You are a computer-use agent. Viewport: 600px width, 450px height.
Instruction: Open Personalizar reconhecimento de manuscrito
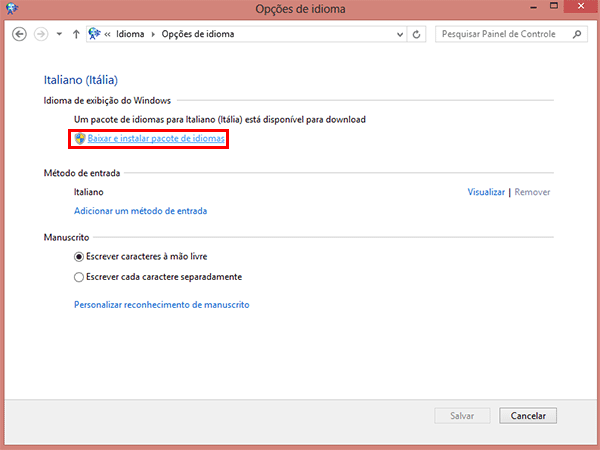[161, 305]
